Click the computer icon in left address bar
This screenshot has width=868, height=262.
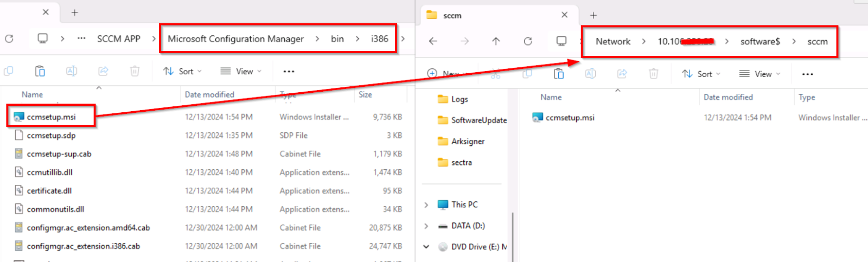[42, 39]
